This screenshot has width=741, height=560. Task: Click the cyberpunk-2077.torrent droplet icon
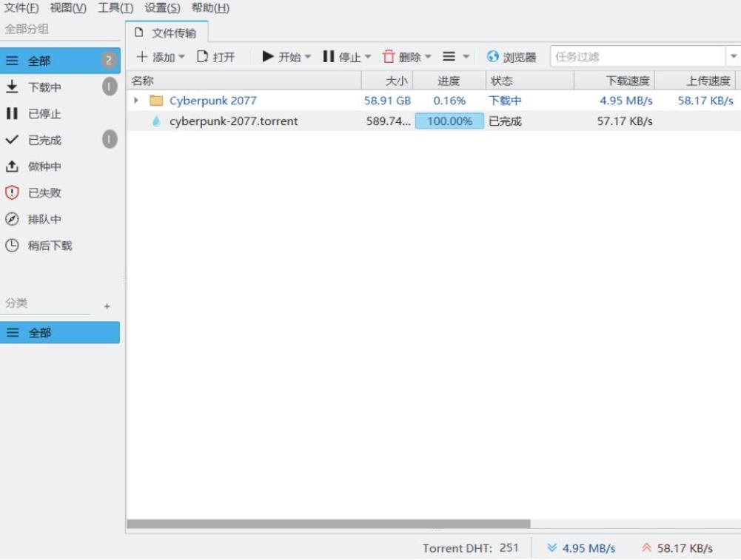point(156,121)
